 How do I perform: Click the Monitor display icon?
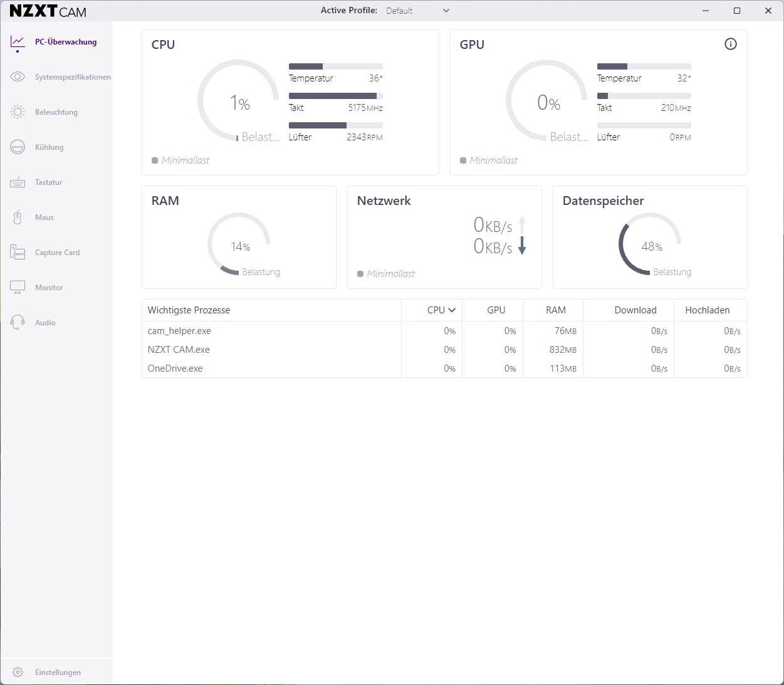point(18,288)
